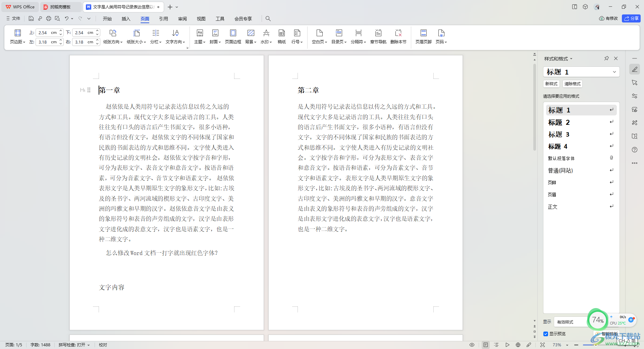Image resolution: width=644 pixels, height=349 pixels.
Task: Click the undo arrow icon
Action: click(66, 19)
